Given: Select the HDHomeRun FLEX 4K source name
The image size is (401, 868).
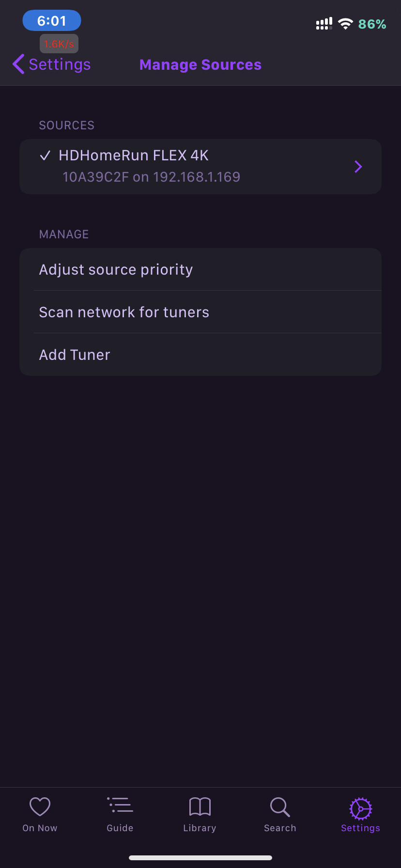Looking at the screenshot, I should click(x=134, y=155).
